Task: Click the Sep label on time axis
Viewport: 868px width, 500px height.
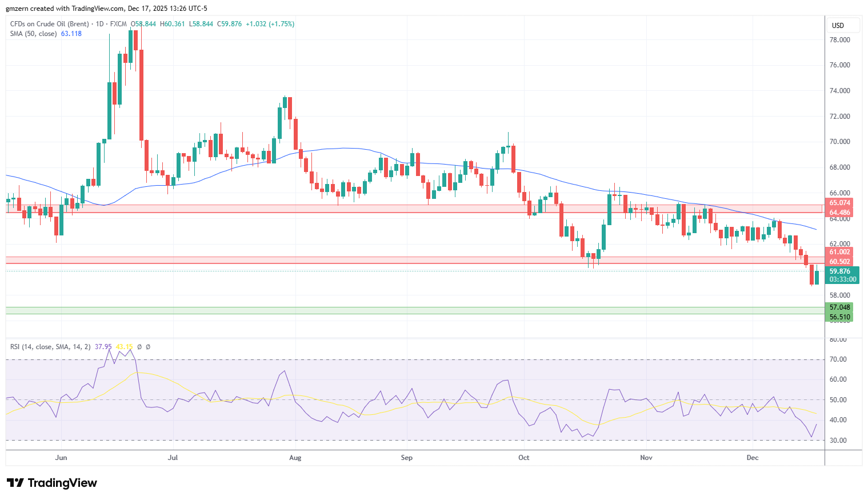Action: (x=406, y=458)
